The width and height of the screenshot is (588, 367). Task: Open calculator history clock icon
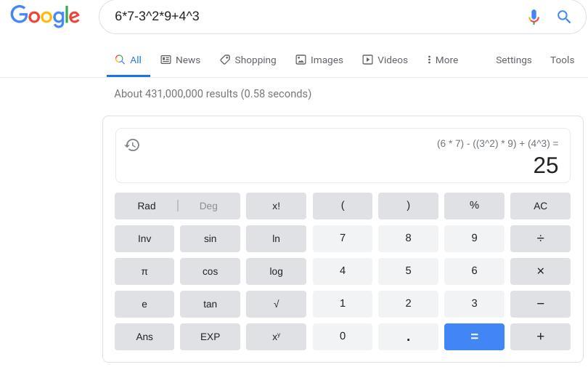(x=132, y=145)
